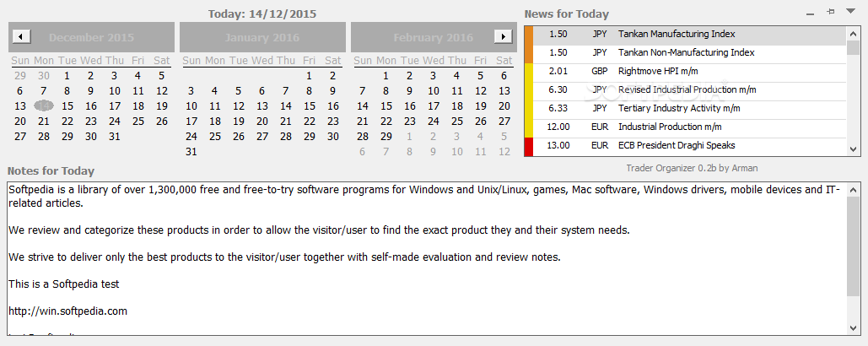Go to previous month using left arrow
Image resolution: width=868 pixels, height=346 pixels.
[x=21, y=37]
